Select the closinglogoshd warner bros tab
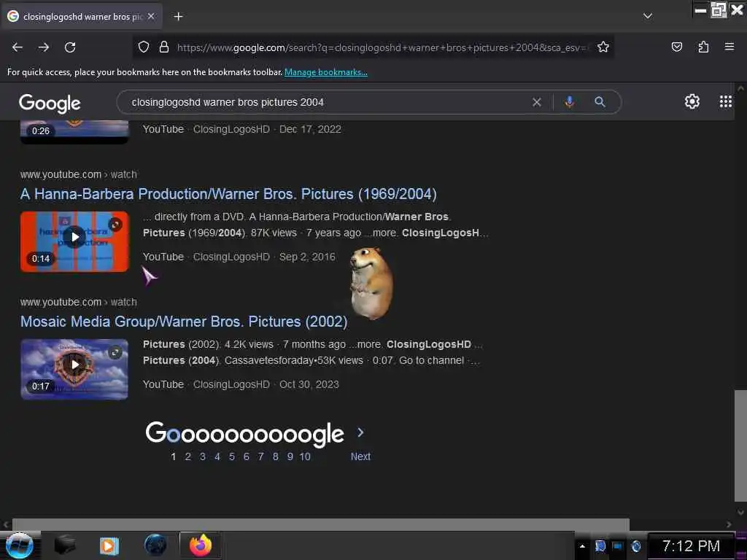 click(82, 17)
